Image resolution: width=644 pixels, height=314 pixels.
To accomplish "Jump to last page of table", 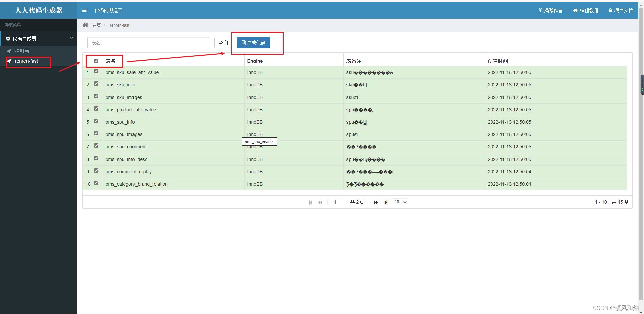I will tap(386, 202).
